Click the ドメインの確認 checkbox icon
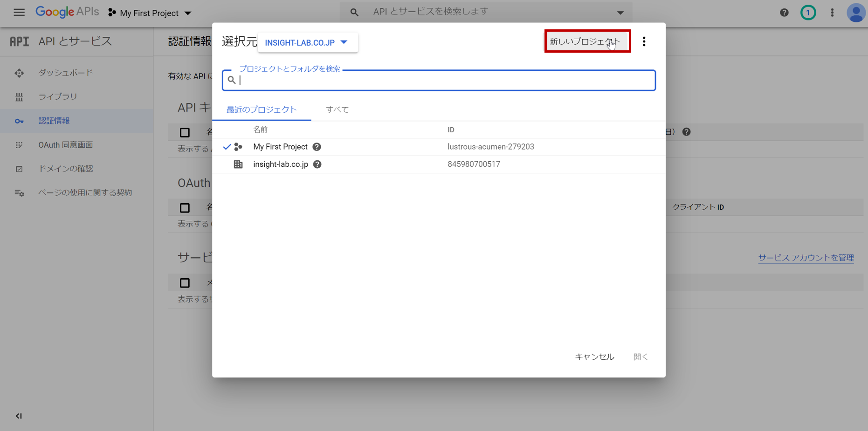The image size is (868, 431). pyautogui.click(x=19, y=169)
